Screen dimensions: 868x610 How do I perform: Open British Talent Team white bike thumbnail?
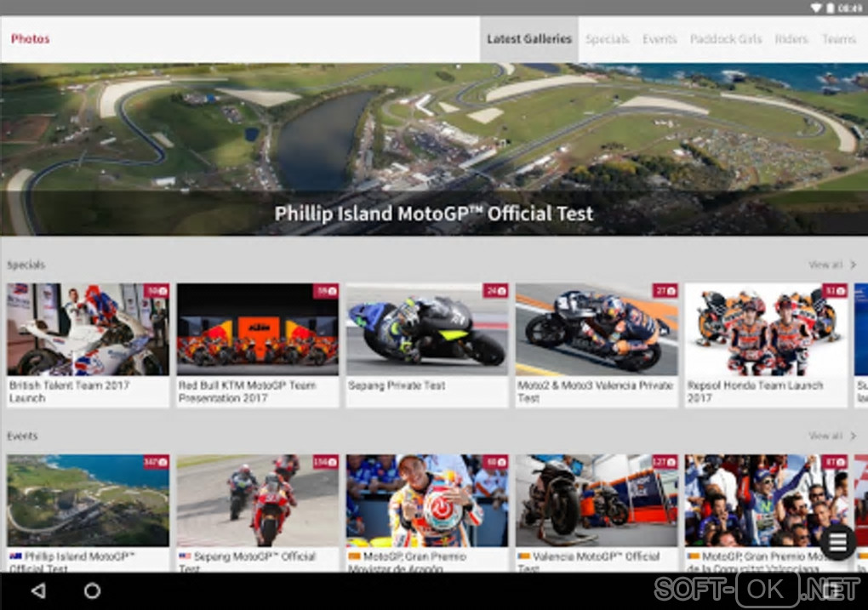pyautogui.click(x=88, y=329)
